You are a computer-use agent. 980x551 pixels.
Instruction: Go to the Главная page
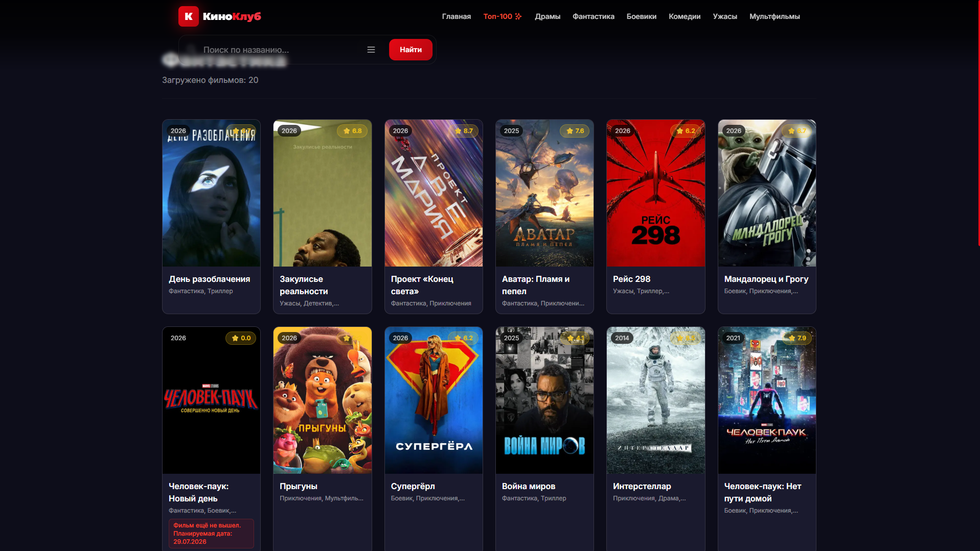[457, 16]
